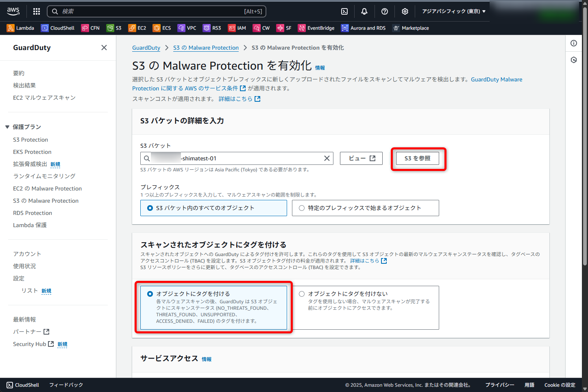
Task: Open the settings gear in top bar
Action: click(x=405, y=11)
